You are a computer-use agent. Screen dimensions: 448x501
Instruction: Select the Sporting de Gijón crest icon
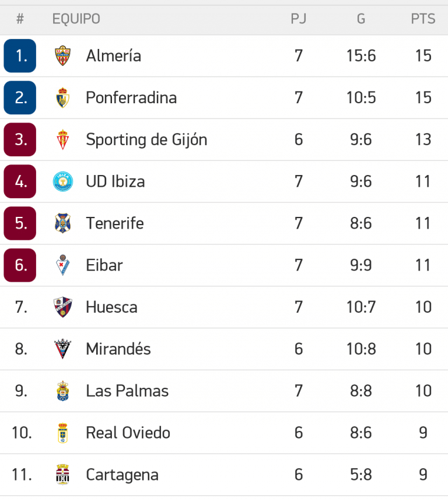62,140
